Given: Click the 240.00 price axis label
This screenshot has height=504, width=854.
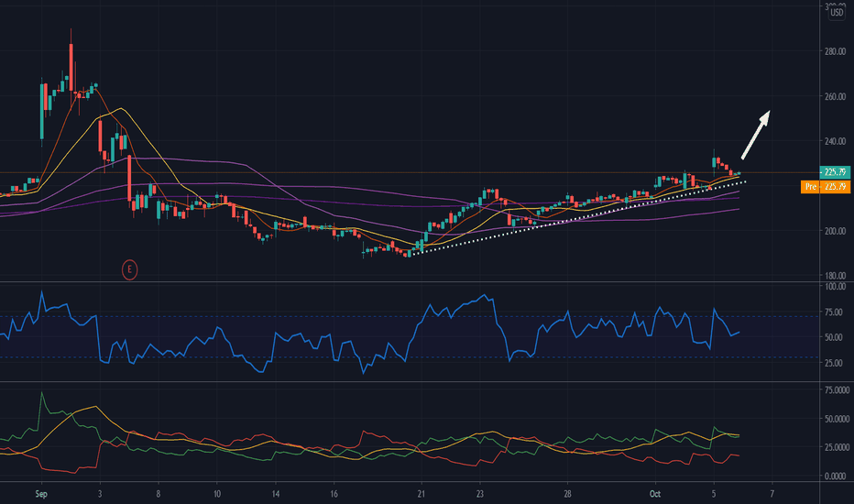Looking at the screenshot, I should 835,141.
